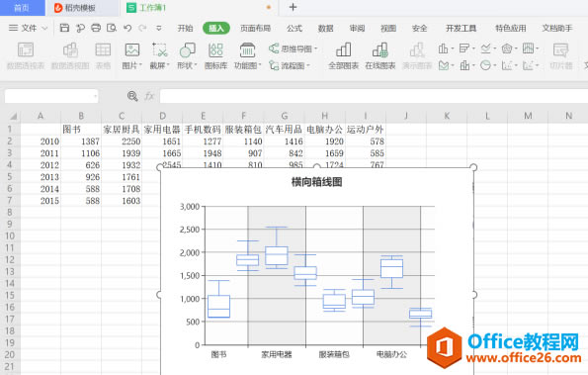The image size is (588, 375).
Task: Click the Print icon
Action: (x=96, y=28)
